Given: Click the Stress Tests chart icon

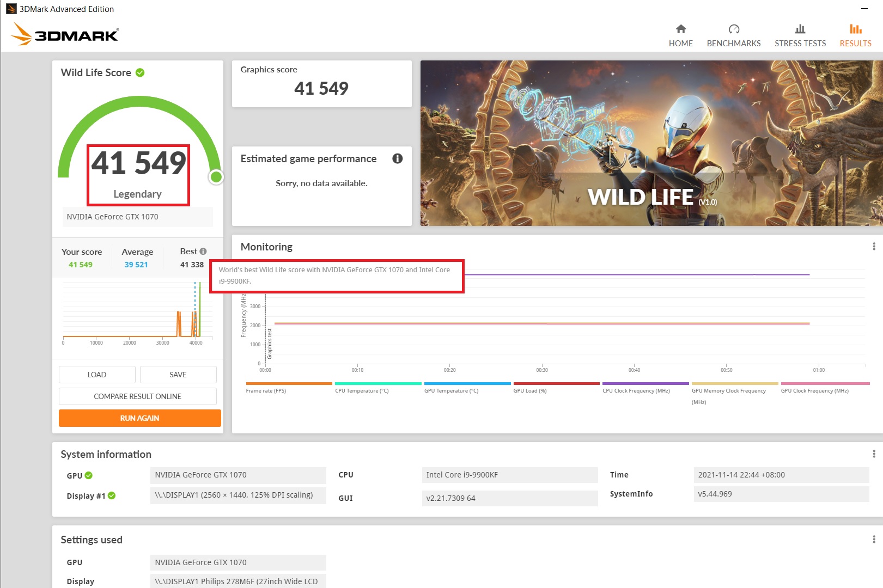Looking at the screenshot, I should [x=800, y=29].
